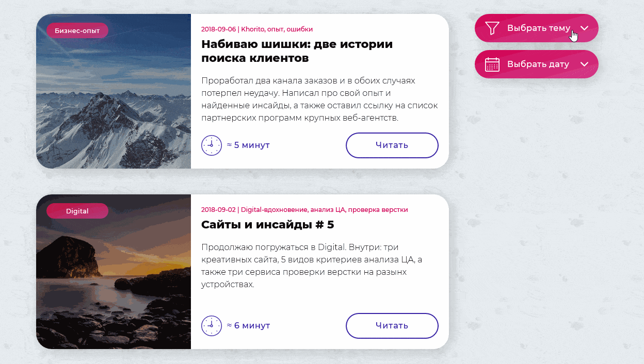Select the Бизнес-опыт category tag

pyautogui.click(x=77, y=30)
